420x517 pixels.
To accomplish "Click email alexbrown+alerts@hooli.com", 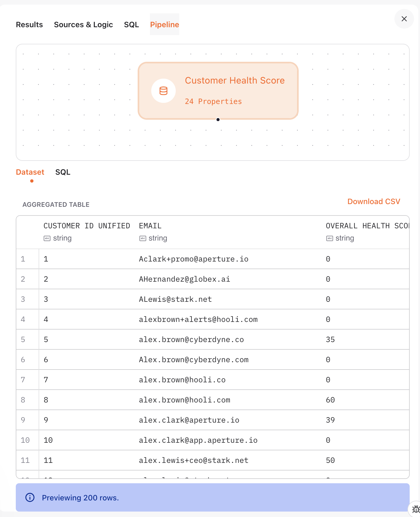I will [x=198, y=319].
